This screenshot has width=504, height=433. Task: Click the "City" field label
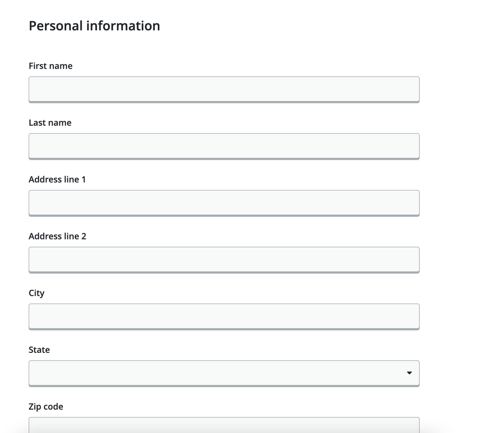36,293
